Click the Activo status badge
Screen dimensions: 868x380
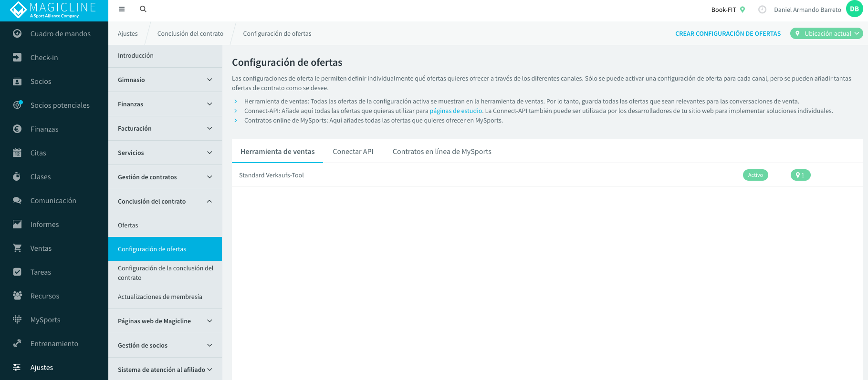click(755, 175)
